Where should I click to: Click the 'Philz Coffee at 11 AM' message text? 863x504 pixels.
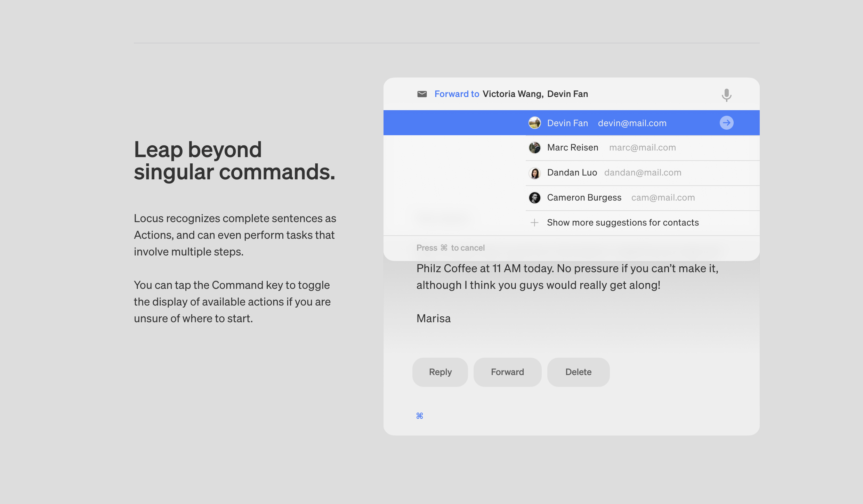[x=567, y=277]
